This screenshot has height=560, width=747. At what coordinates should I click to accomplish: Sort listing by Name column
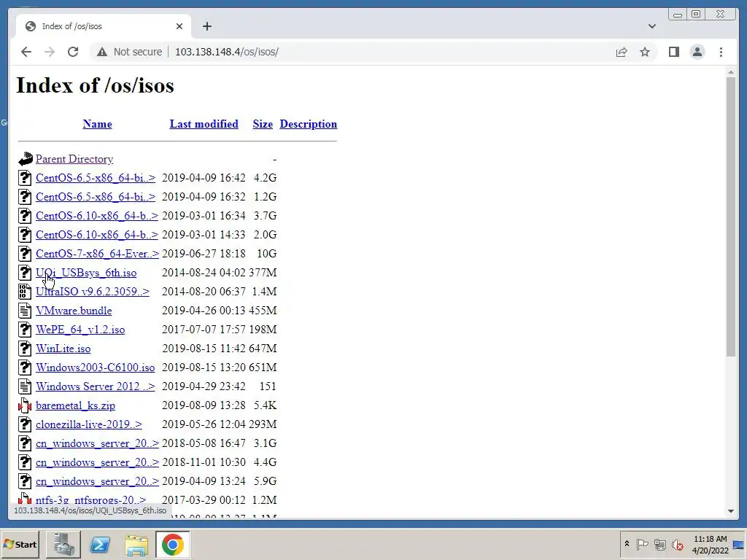[x=97, y=124]
